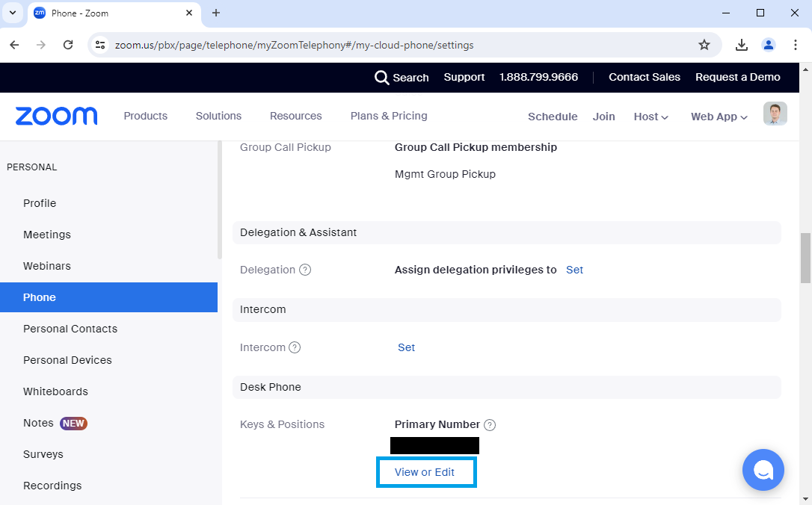Open the Resources menu
This screenshot has height=505, width=812.
tap(295, 116)
